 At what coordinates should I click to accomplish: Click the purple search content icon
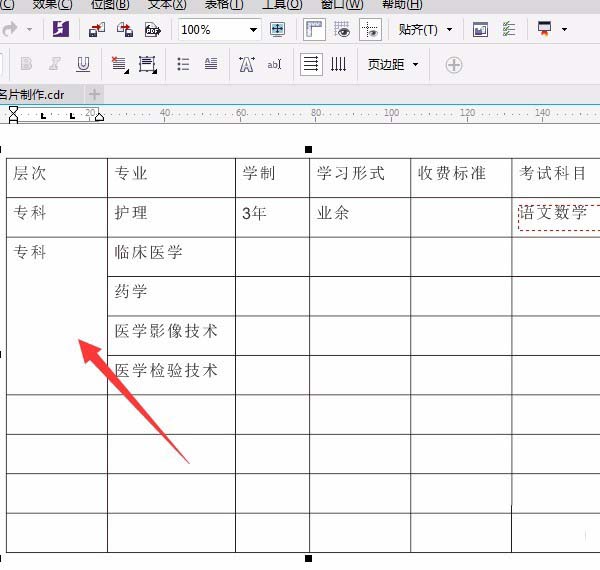[x=61, y=29]
